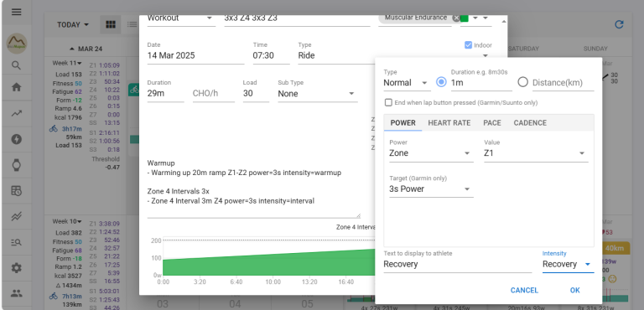Image resolution: width=644 pixels, height=310 pixels.
Task: Open the athlete profile avatar
Action: (17, 43)
